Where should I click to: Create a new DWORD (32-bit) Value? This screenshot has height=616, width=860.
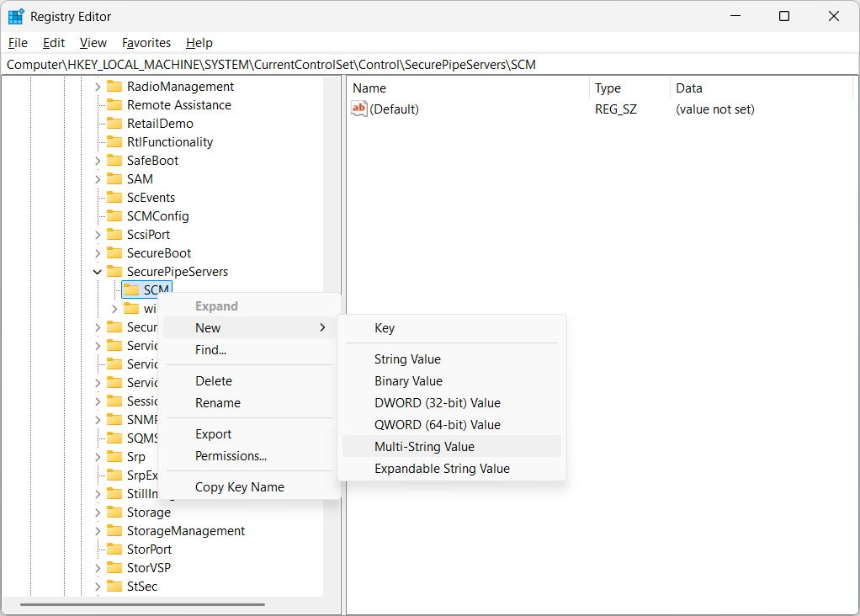point(452,403)
